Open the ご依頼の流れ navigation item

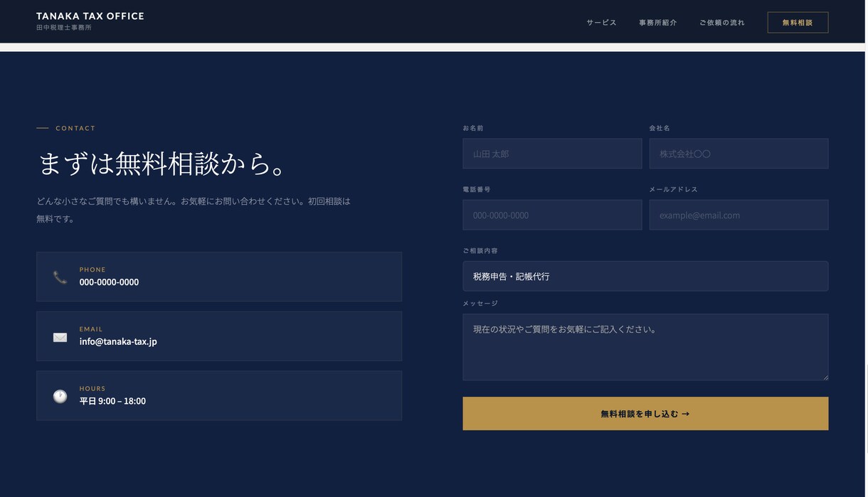(x=722, y=23)
